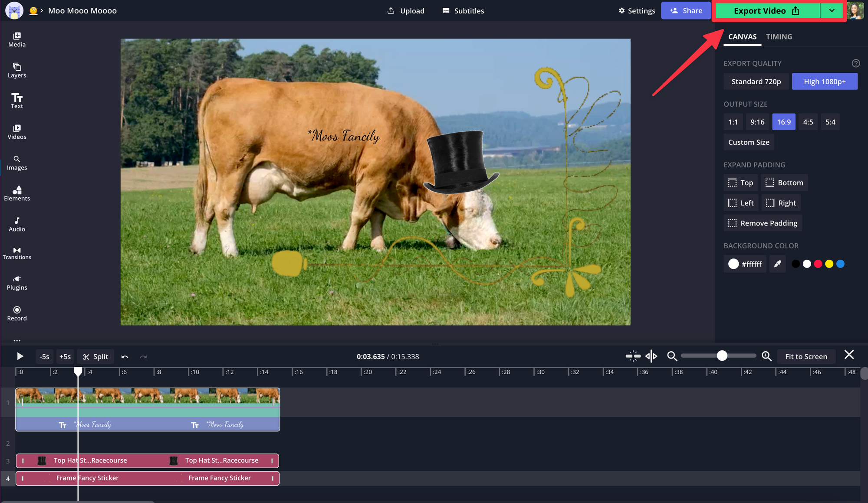The height and width of the screenshot is (503, 868).
Task: Click the Remove Padding button
Action: coord(763,223)
